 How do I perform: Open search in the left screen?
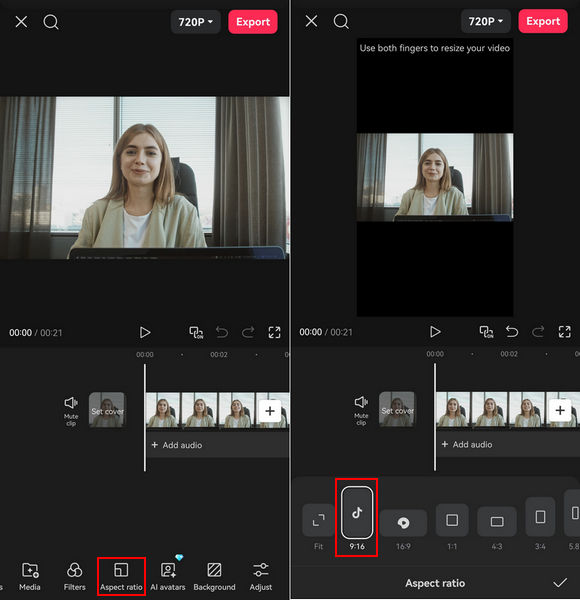pos(51,22)
